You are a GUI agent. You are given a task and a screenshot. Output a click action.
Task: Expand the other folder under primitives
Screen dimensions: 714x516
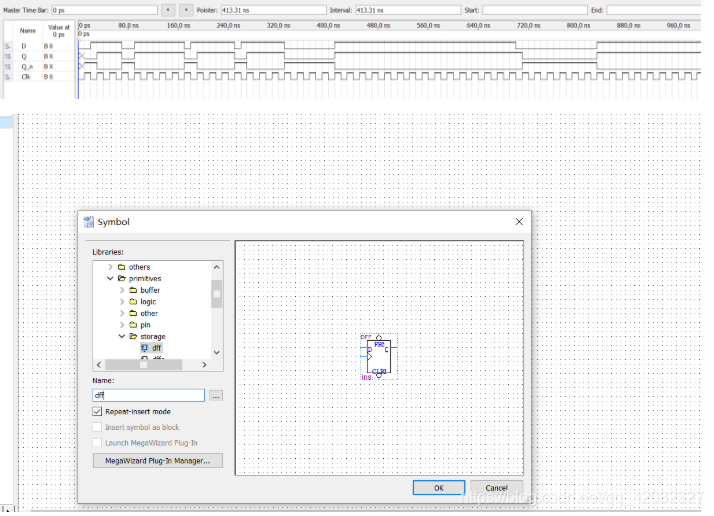point(122,313)
